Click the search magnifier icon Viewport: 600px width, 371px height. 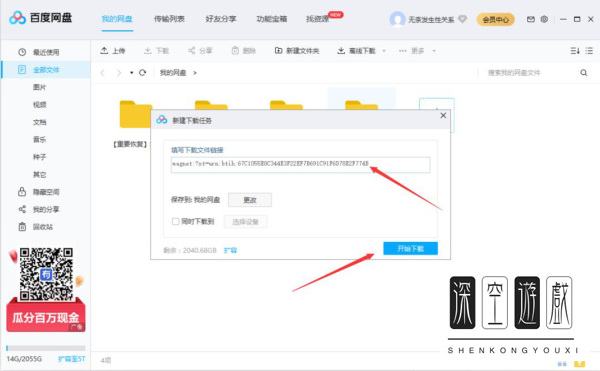coord(584,73)
